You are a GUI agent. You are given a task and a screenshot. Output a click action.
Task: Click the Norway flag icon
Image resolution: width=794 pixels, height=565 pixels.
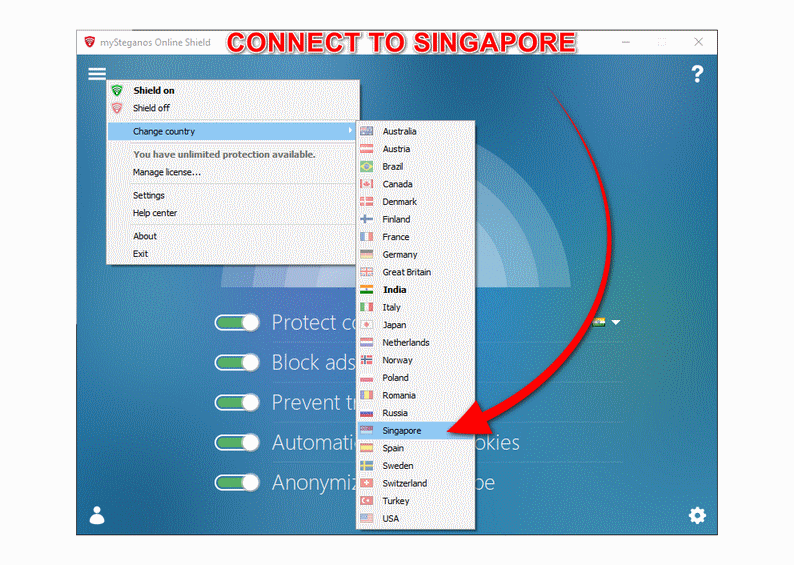click(367, 360)
